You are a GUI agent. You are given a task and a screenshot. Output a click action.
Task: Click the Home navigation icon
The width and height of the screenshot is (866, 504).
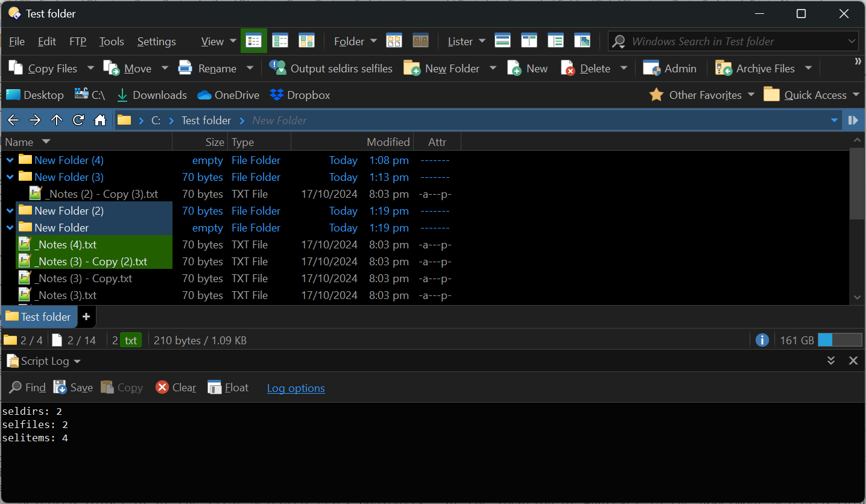click(x=100, y=120)
